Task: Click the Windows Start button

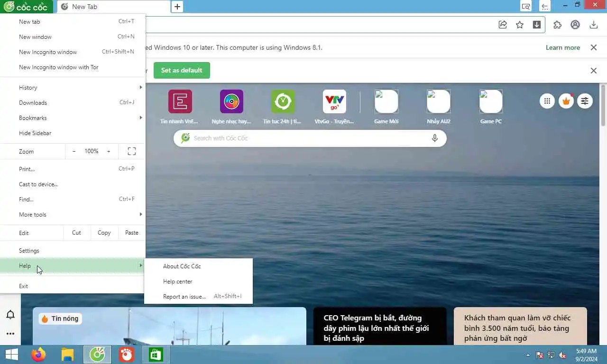Action: click(11, 355)
